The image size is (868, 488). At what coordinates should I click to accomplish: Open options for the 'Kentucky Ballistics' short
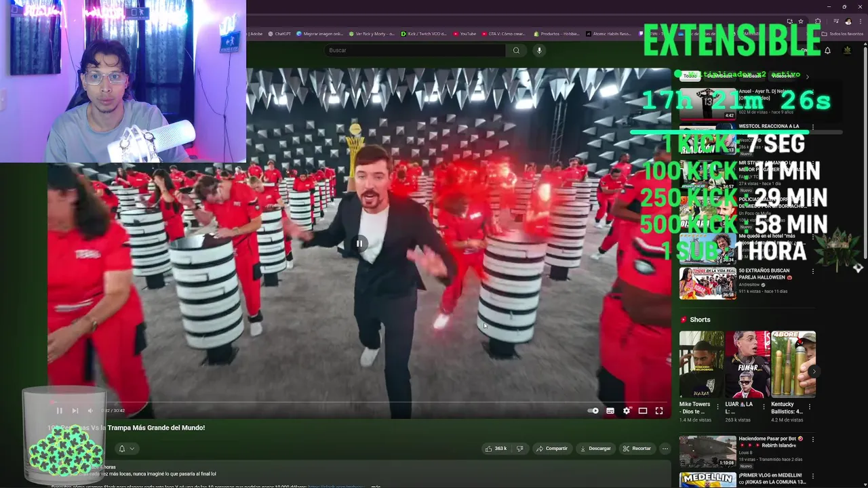(x=810, y=408)
